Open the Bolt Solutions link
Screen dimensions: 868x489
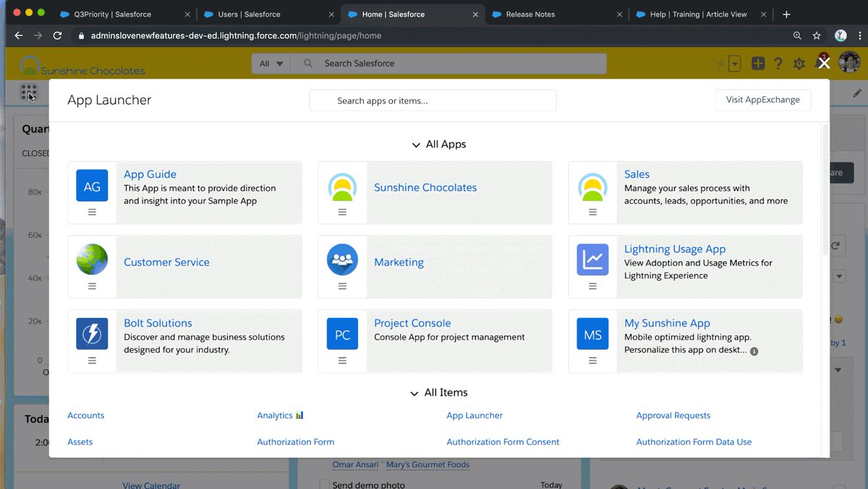(158, 323)
